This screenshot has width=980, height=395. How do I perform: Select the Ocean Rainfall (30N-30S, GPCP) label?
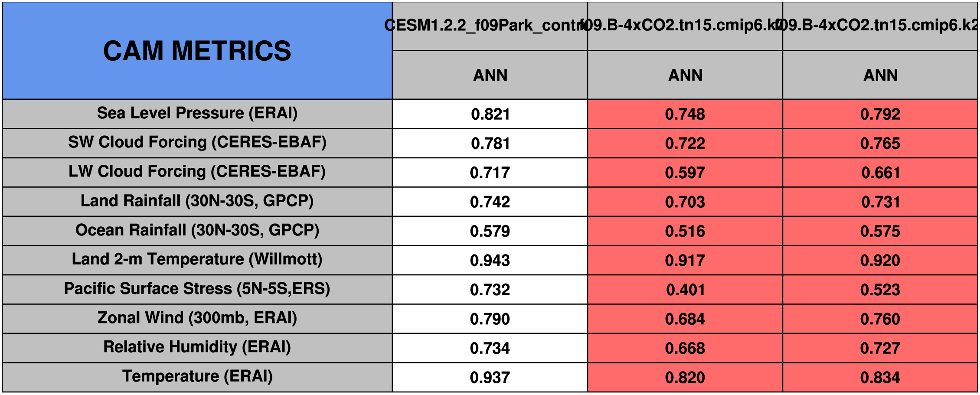197,230
